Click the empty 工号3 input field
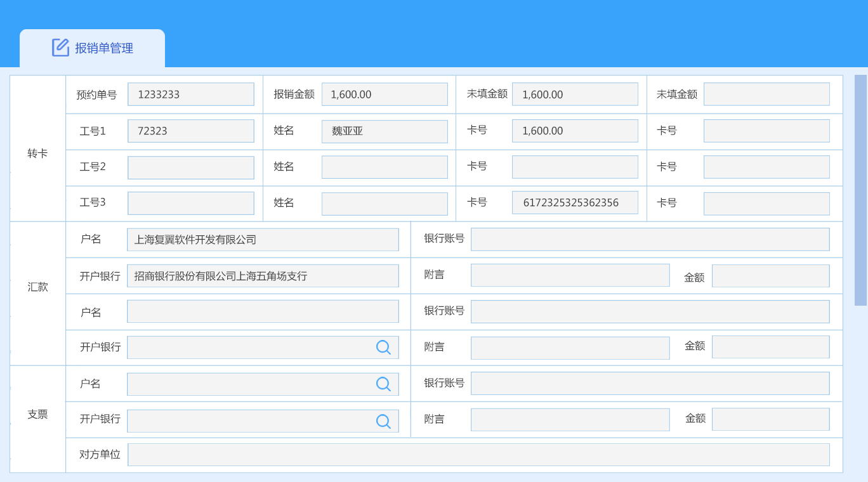 (190, 204)
